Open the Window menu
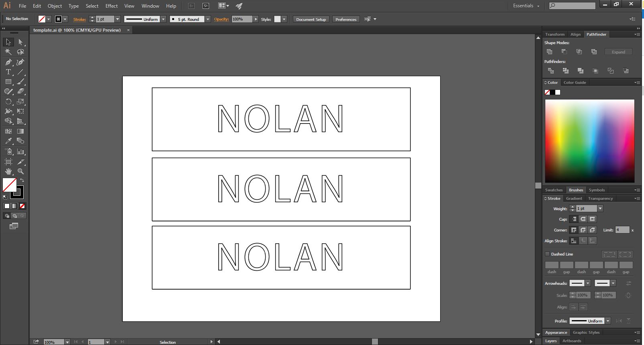The image size is (644, 345). point(150,6)
